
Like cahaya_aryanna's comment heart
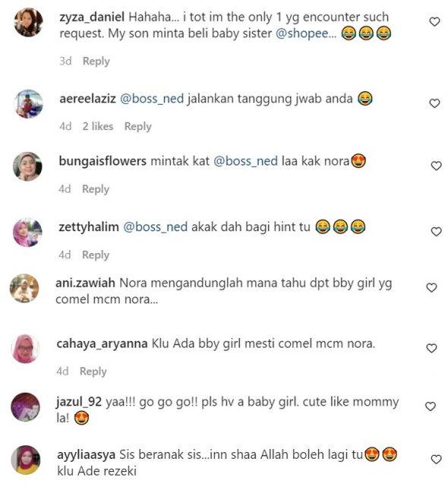click(431, 348)
